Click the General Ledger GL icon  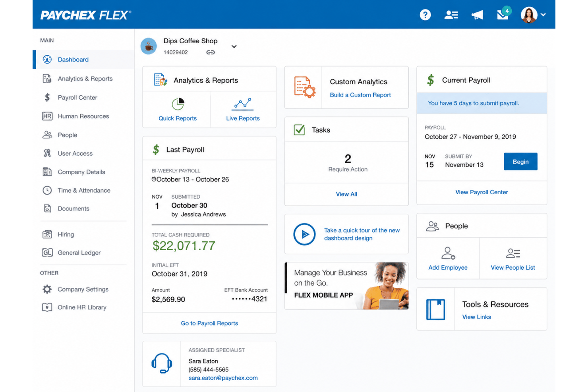[x=47, y=253]
